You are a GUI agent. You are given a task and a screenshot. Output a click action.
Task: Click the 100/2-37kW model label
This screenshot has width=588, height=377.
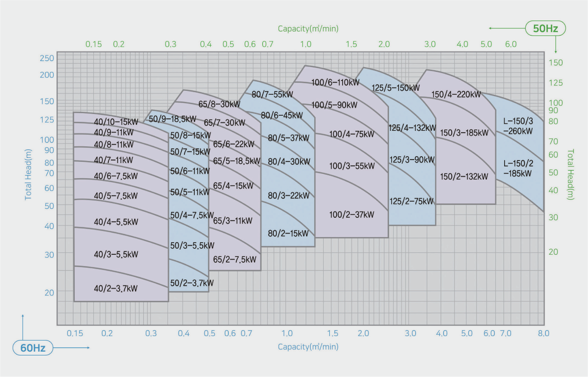click(x=352, y=215)
